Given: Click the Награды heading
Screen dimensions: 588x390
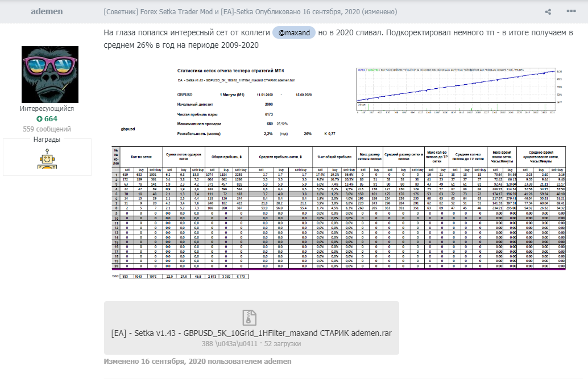Looking at the screenshot, I should point(47,139).
